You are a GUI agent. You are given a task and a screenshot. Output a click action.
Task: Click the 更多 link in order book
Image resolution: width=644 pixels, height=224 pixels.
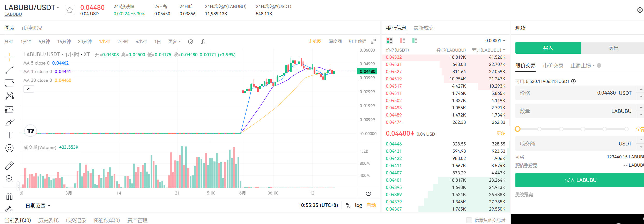(x=501, y=133)
